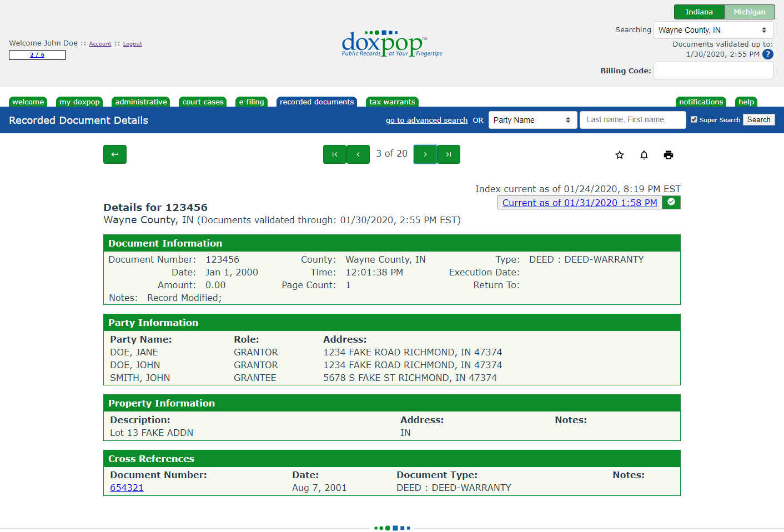Print the document using printer icon
784x532 pixels.
coord(669,155)
